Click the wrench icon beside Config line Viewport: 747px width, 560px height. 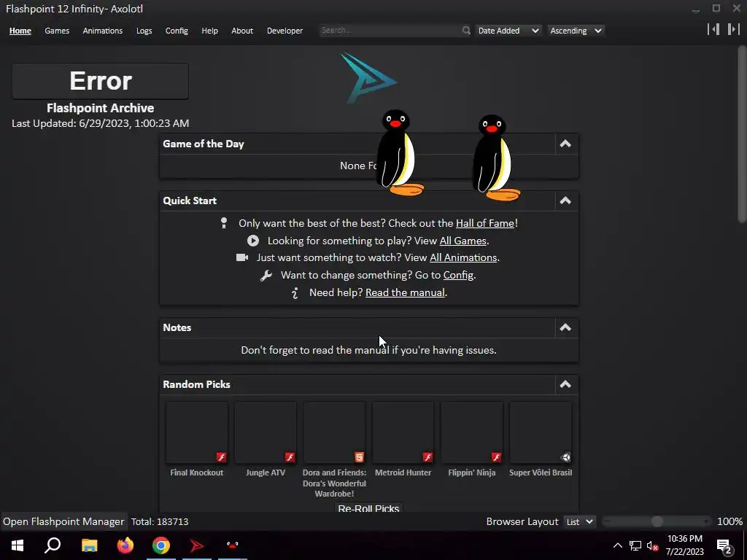point(266,275)
